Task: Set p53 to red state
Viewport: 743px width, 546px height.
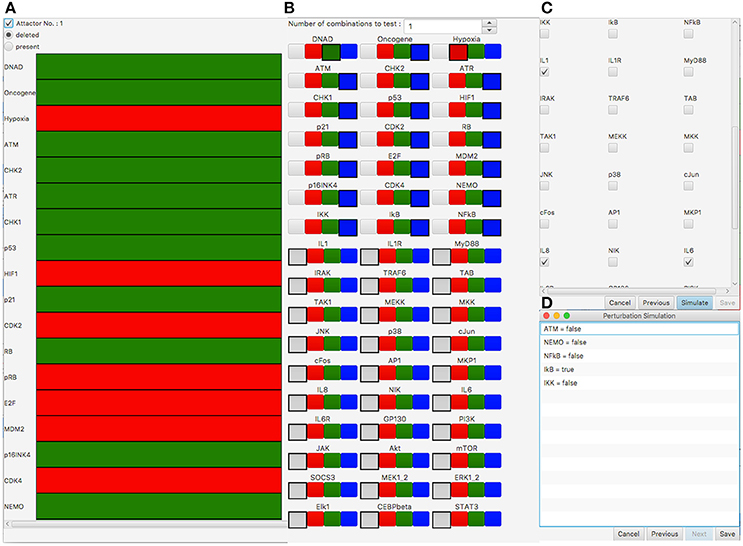Action: [385, 110]
